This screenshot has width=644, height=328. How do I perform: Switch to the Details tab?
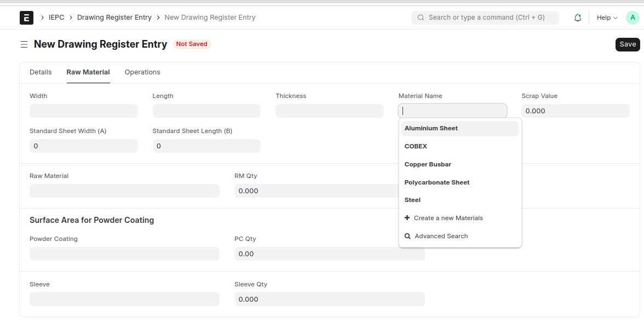pyautogui.click(x=41, y=72)
